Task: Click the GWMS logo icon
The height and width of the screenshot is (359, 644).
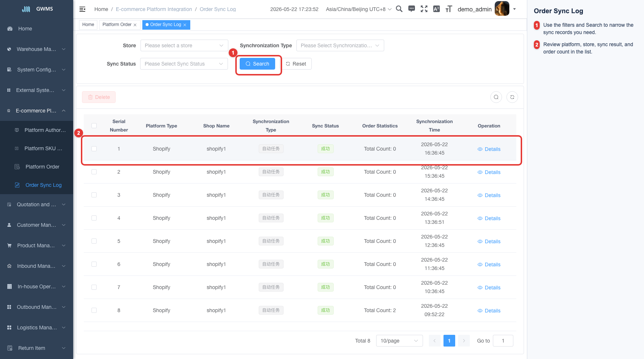Action: 26,9
